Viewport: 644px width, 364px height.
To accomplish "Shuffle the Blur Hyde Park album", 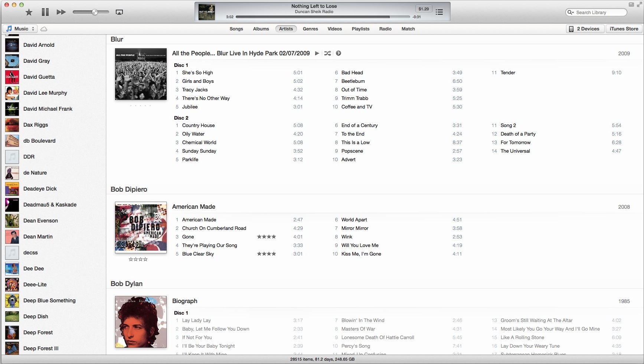I will coord(327,53).
